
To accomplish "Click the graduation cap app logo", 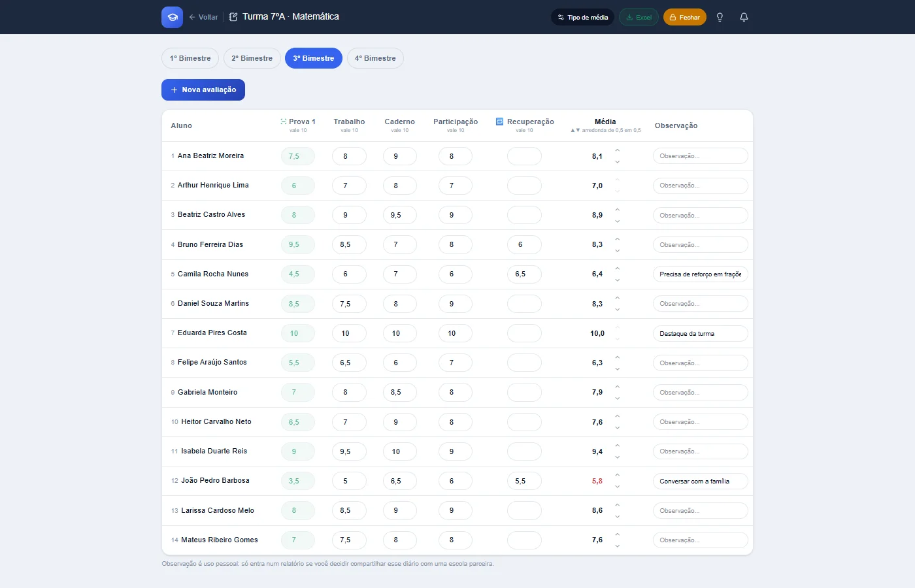I will 172,17.
